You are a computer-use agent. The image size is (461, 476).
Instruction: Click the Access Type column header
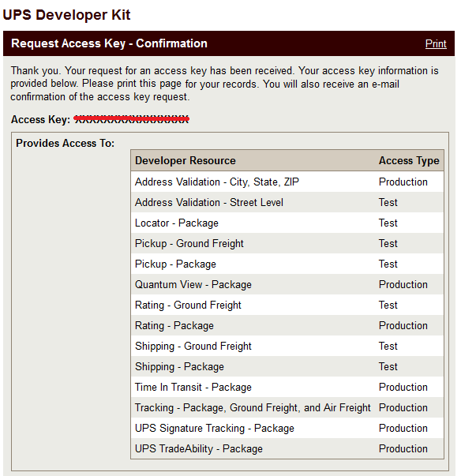click(x=409, y=160)
